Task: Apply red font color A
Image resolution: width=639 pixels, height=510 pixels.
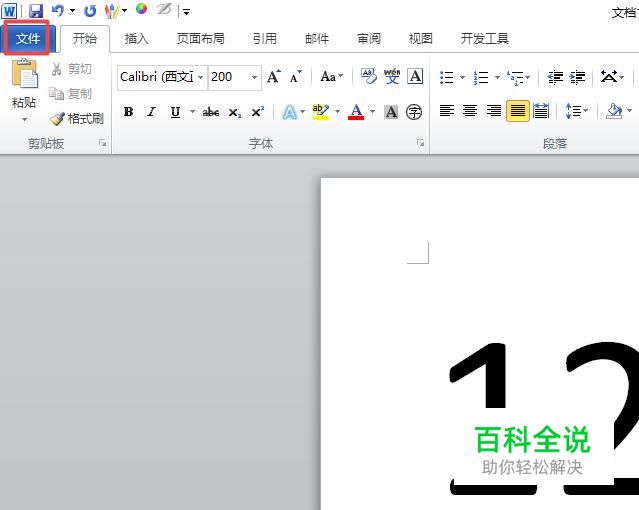Action: click(356, 112)
